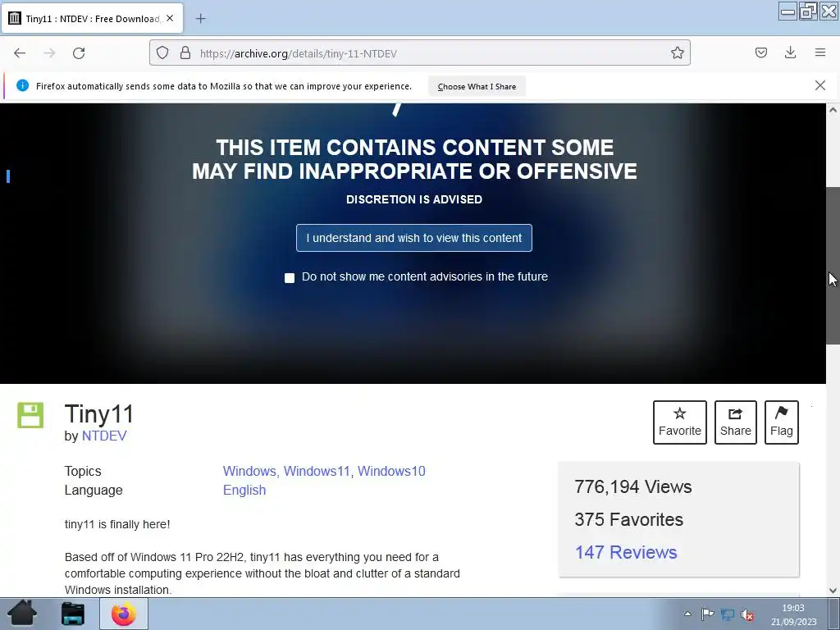Open the Windows10 topic link
This screenshot has width=840, height=630.
tap(391, 471)
